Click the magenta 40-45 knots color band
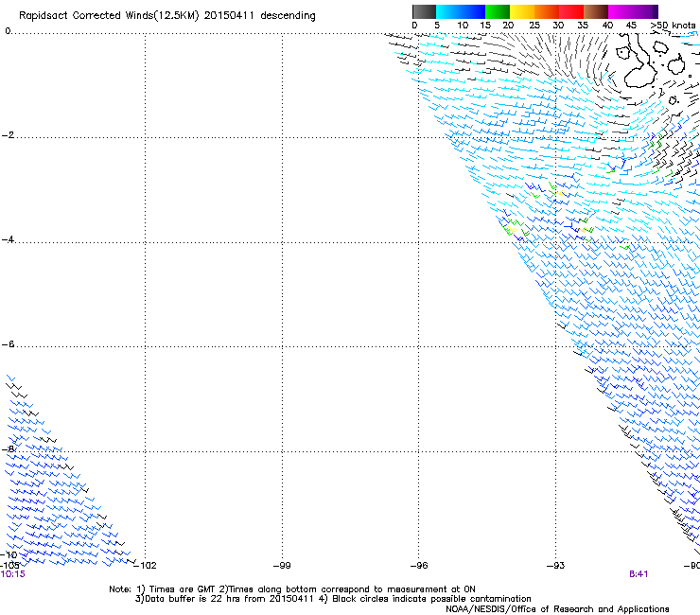The height and width of the screenshot is (615, 700). click(x=621, y=11)
